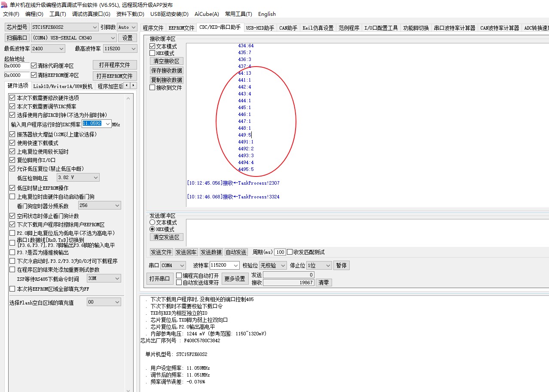Click the 打开EEPROM文件 button

[x=115, y=76]
